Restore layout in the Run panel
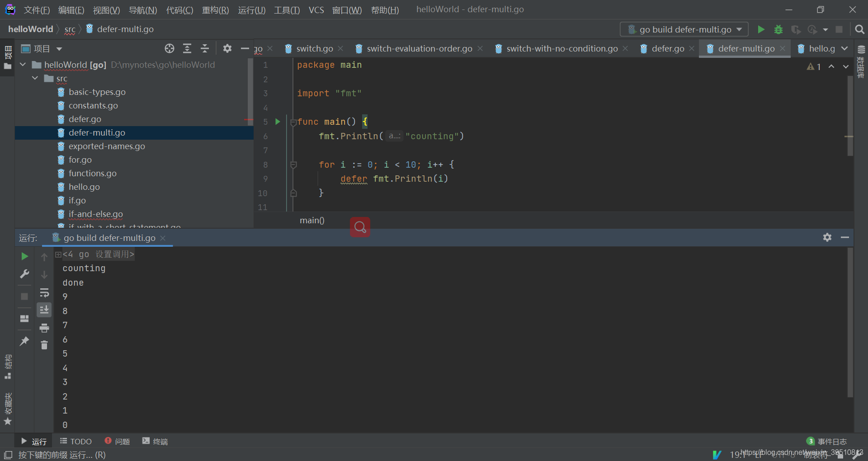868x461 pixels. click(25, 318)
